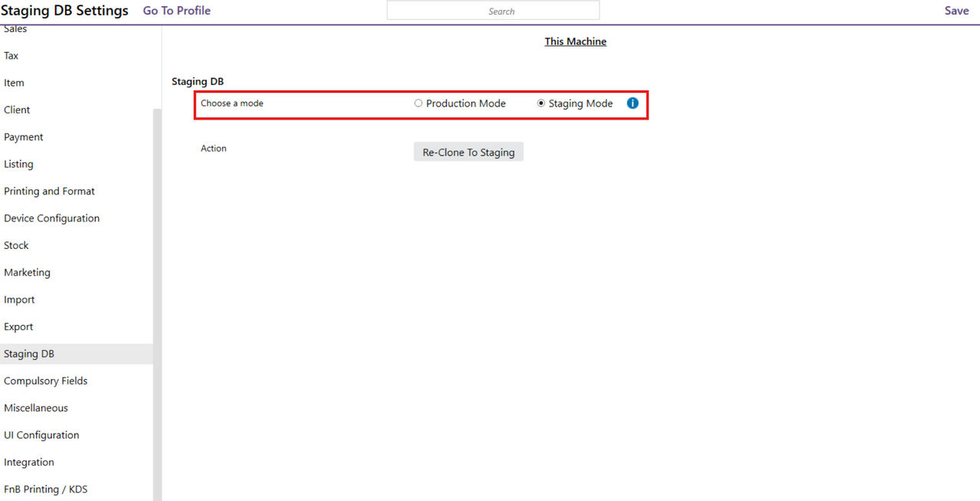Open the Stock settings section
The image size is (980, 501).
point(16,245)
